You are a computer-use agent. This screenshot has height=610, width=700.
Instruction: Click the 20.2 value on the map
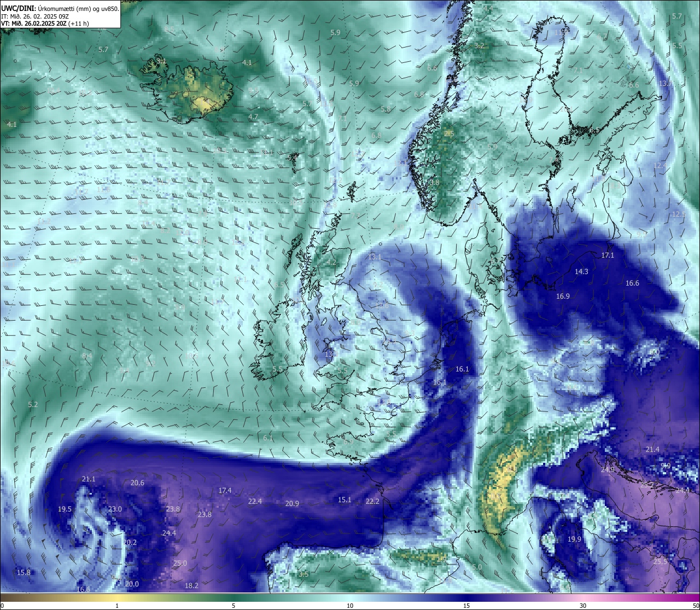coord(130,543)
